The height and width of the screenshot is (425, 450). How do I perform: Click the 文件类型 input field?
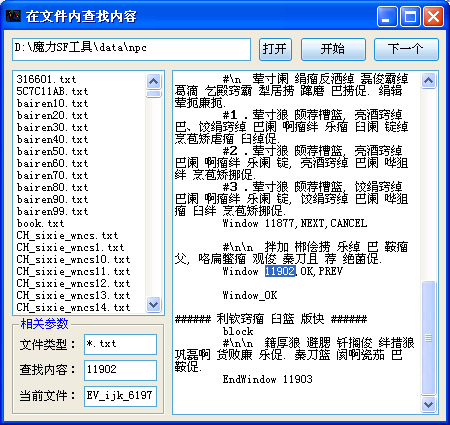(120, 344)
